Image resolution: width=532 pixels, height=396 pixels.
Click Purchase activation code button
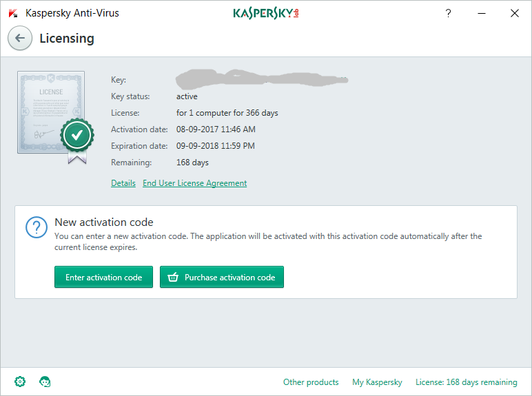tap(222, 277)
